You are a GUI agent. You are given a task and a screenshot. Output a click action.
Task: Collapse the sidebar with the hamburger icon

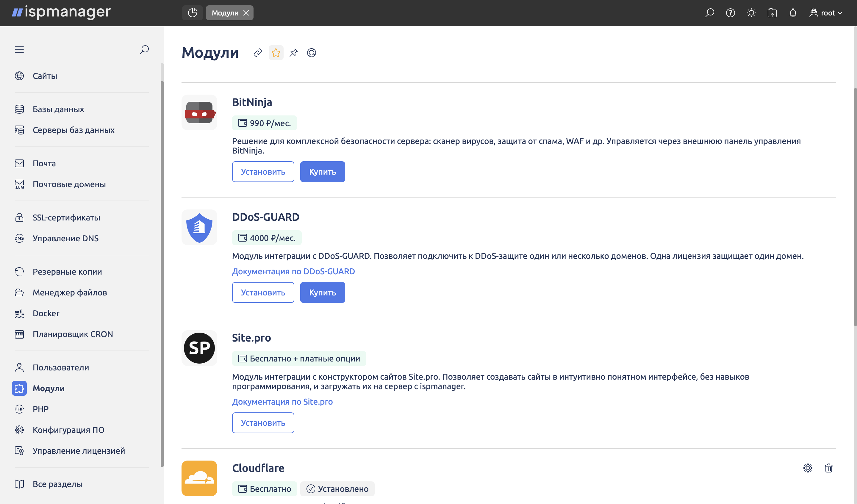point(19,50)
